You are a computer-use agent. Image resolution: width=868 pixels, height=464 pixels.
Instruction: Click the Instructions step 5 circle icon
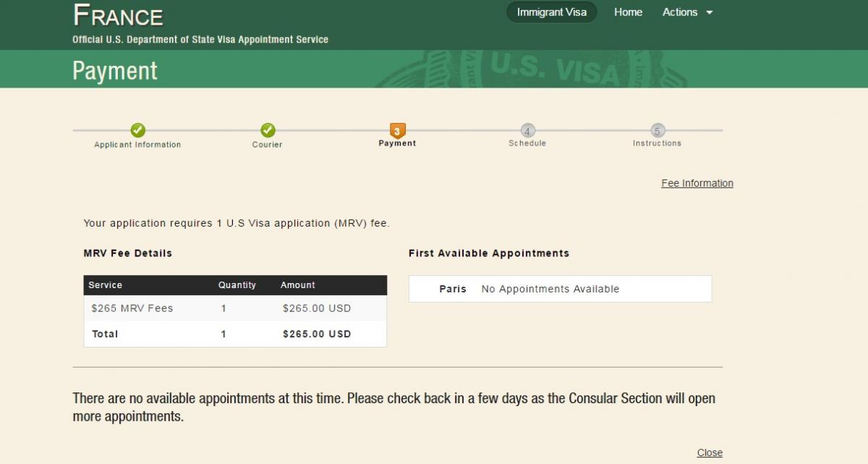tap(657, 131)
